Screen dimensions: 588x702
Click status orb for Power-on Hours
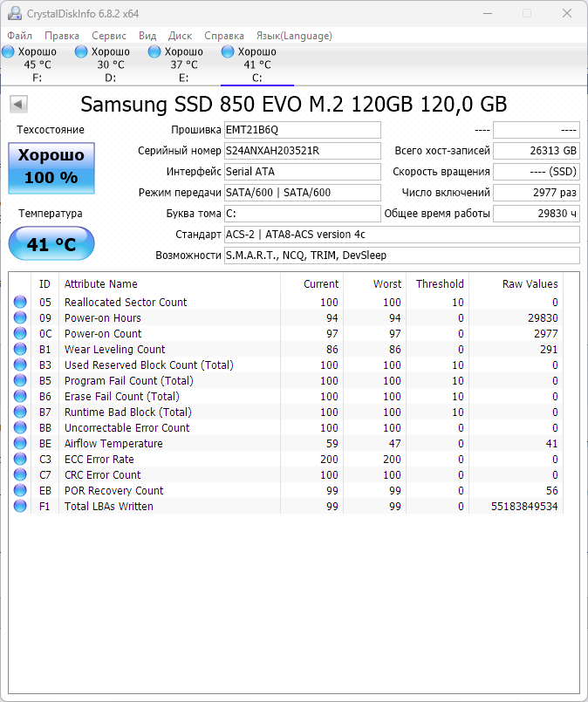click(20, 317)
